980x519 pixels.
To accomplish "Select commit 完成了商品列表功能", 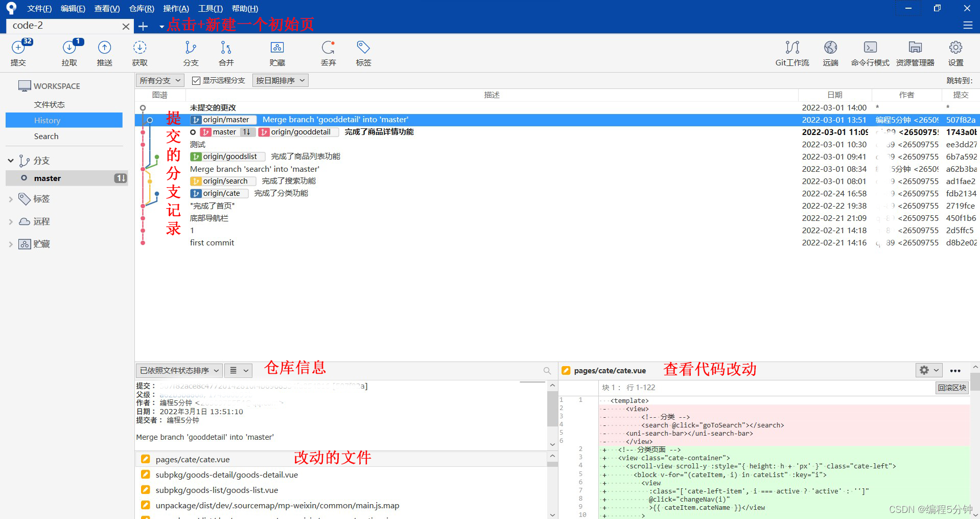I will tap(557, 156).
